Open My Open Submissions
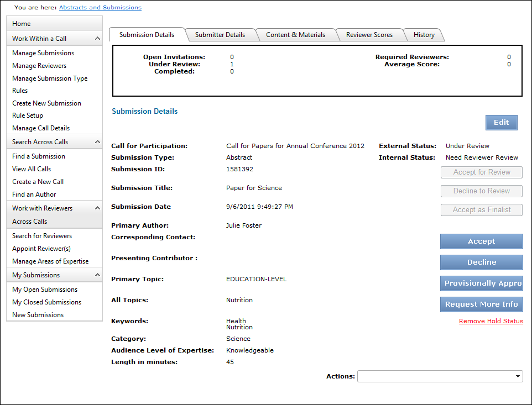This screenshot has height=405, width=532. 45,290
